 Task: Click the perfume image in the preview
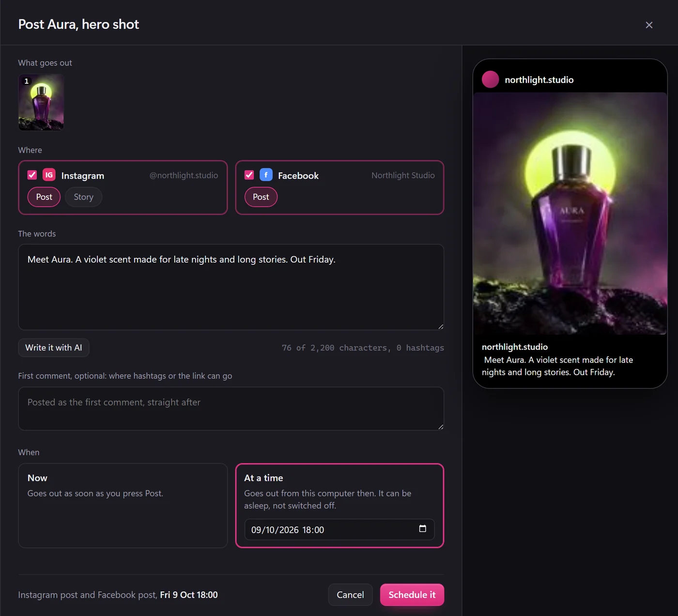pyautogui.click(x=570, y=214)
